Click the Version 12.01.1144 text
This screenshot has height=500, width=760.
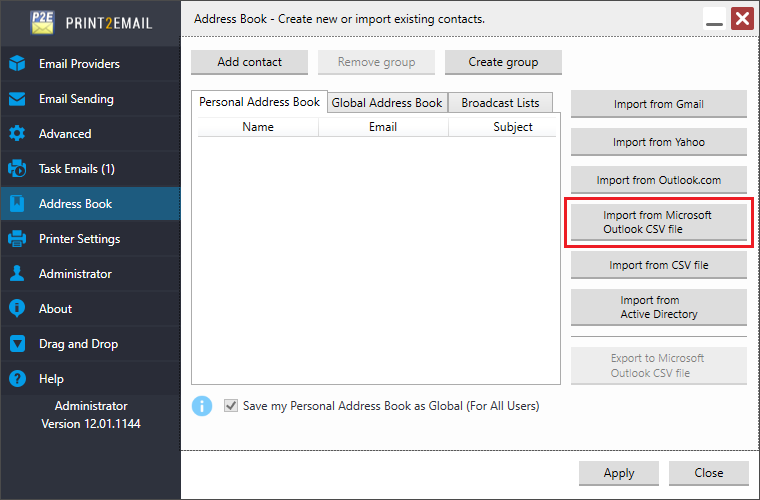[91, 423]
